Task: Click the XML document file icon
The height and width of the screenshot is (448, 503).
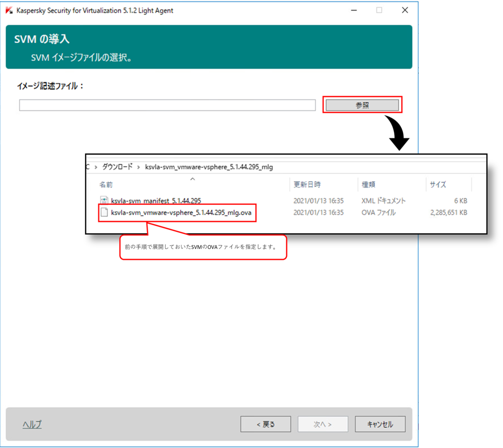Action: (x=104, y=201)
